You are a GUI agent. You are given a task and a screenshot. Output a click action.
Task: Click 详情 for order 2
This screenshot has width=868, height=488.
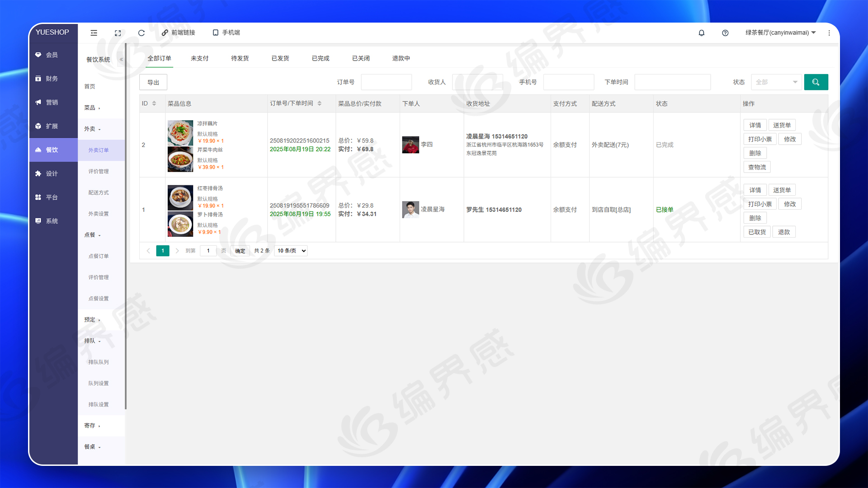point(755,125)
